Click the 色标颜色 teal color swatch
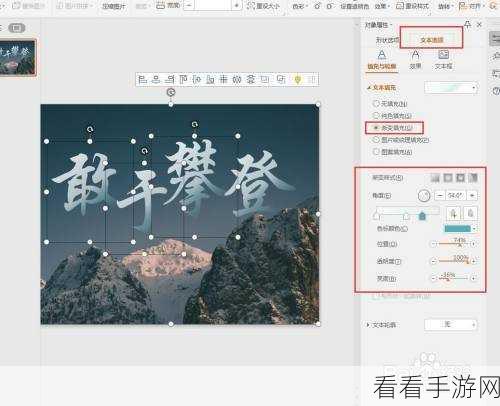Viewport: 500px width, 406px height. click(458, 229)
